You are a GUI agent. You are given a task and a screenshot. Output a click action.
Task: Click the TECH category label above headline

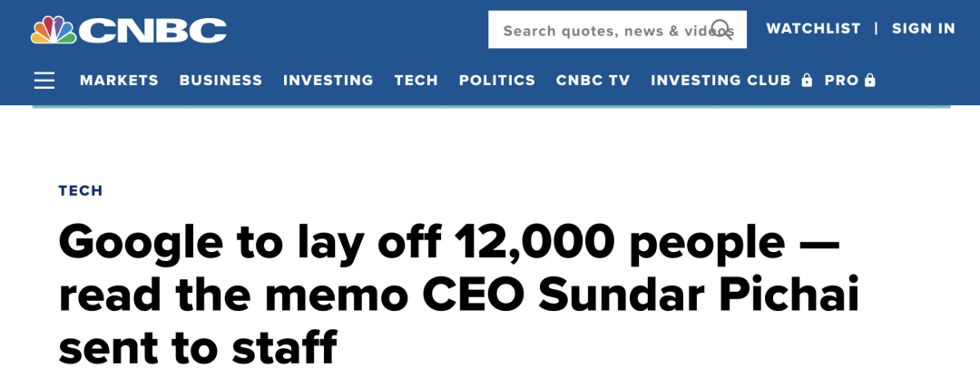[x=81, y=190]
